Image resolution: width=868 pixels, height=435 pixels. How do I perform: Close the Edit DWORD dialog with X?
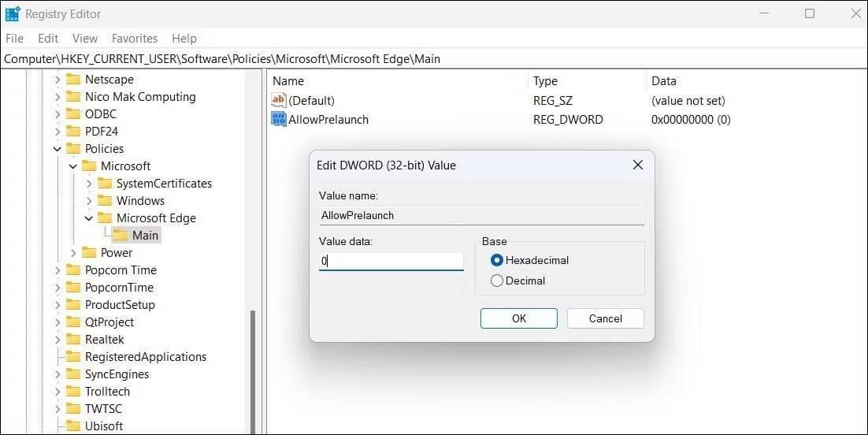(x=638, y=165)
